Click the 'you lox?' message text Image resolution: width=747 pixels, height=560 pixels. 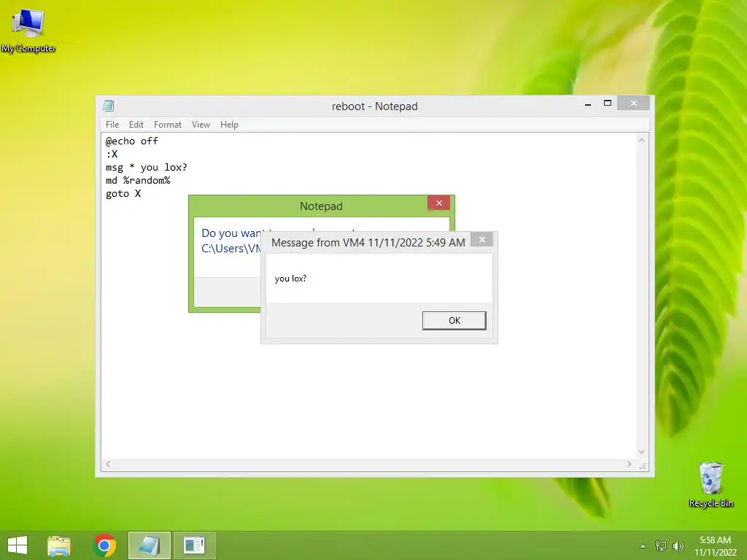coord(290,279)
